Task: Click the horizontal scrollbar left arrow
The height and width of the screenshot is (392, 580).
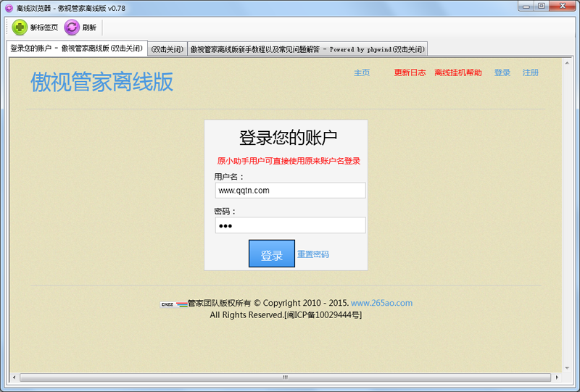Action: [x=14, y=378]
